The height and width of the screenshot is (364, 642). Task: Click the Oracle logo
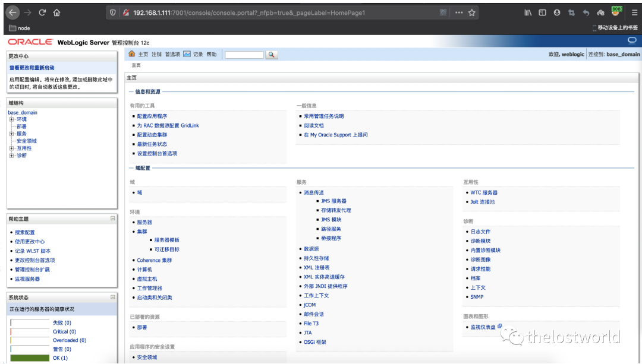tap(30, 42)
